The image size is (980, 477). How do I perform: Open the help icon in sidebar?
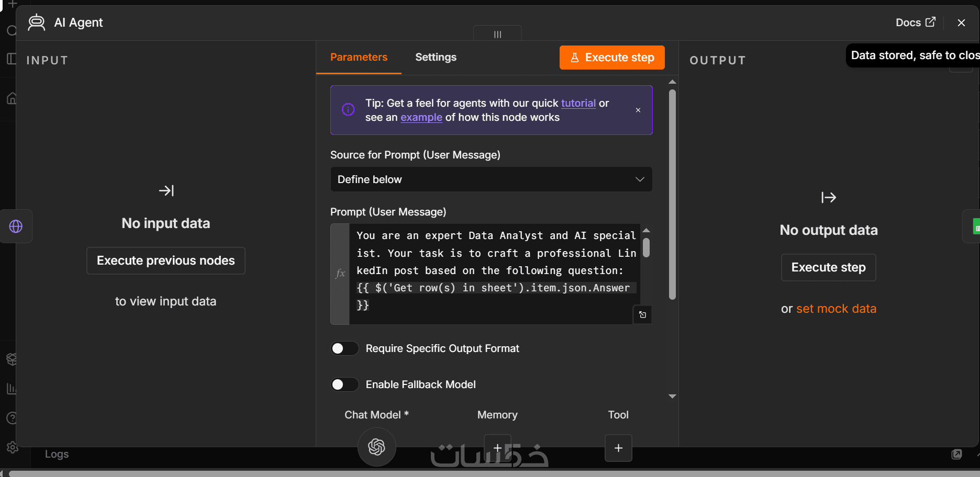click(x=12, y=418)
